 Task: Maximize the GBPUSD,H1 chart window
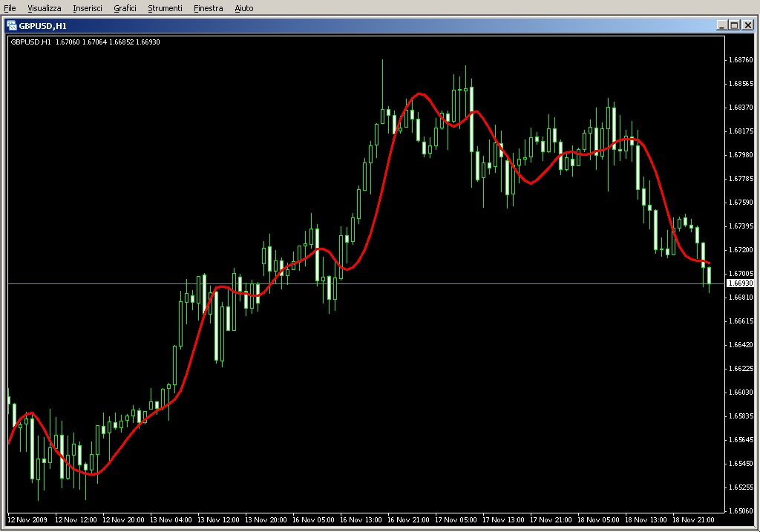point(734,25)
